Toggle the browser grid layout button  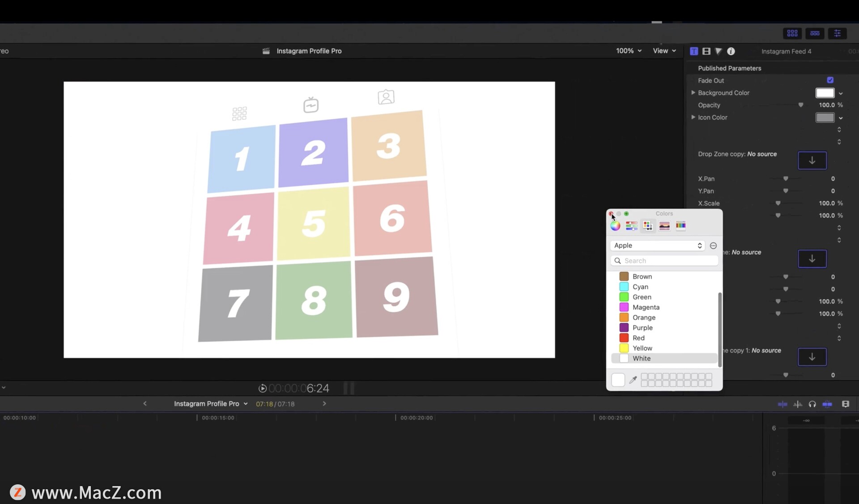pos(792,34)
